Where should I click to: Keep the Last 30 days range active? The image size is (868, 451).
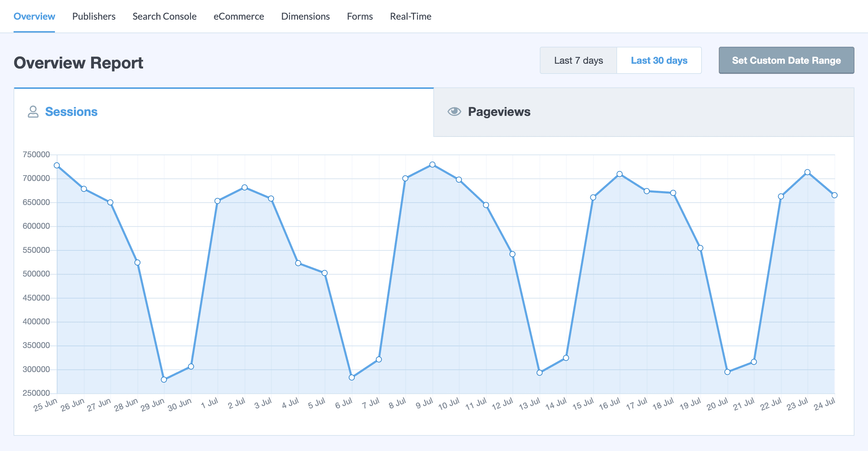pos(659,60)
